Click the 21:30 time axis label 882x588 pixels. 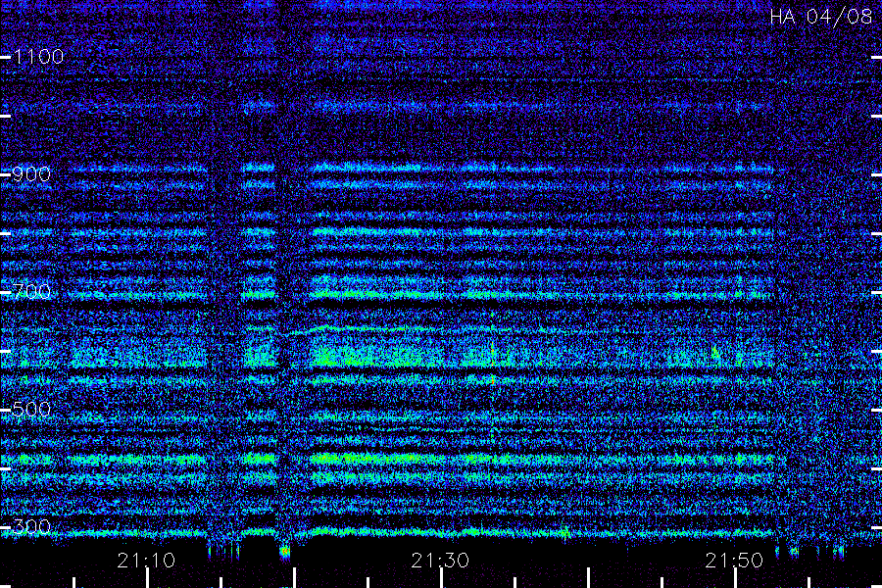pyautogui.click(x=440, y=561)
